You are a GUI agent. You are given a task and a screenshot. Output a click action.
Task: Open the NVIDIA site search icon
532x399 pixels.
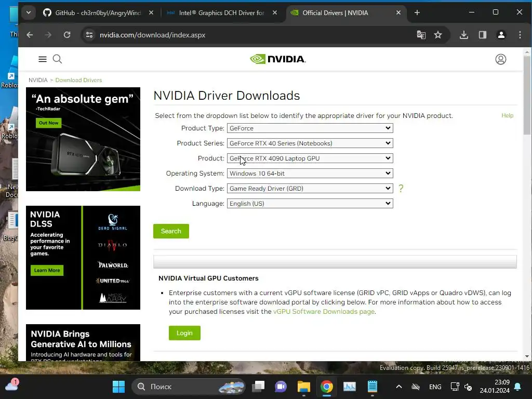click(57, 59)
